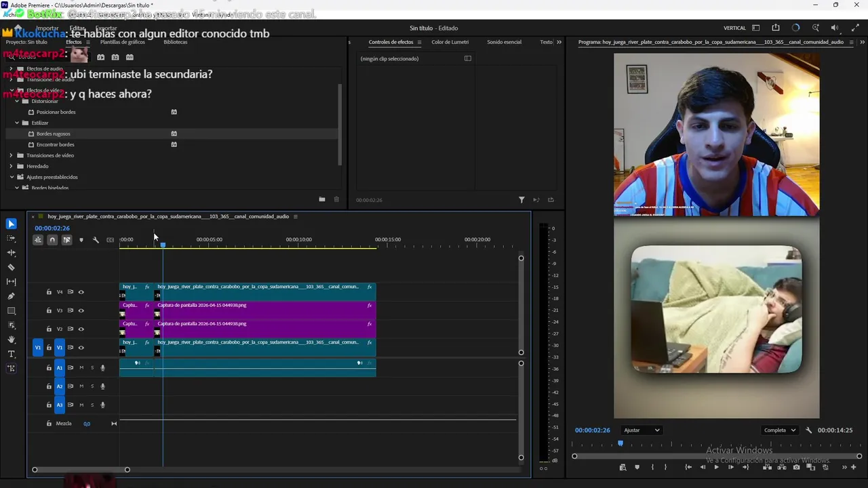
Task: Select the Posicionar bordes effect
Action: (56, 112)
